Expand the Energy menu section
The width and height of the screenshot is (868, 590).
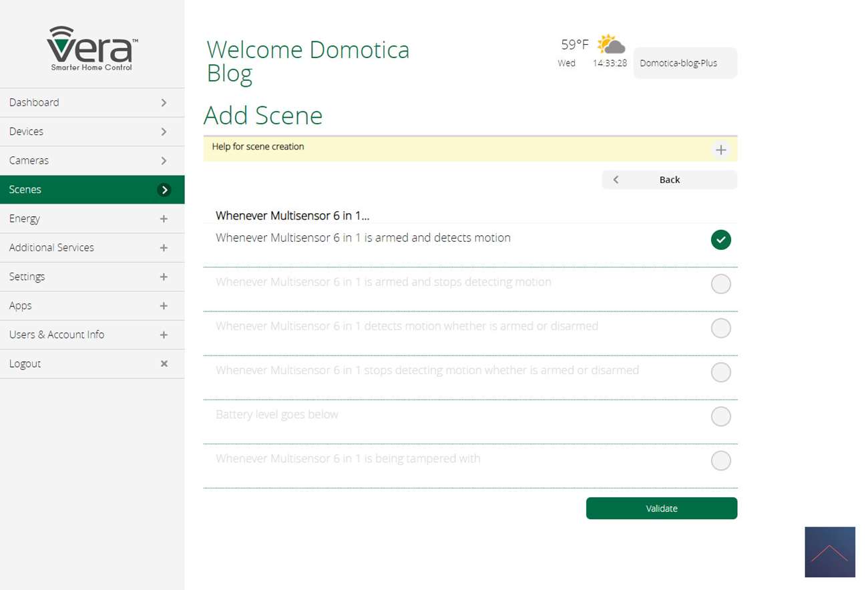[164, 218]
